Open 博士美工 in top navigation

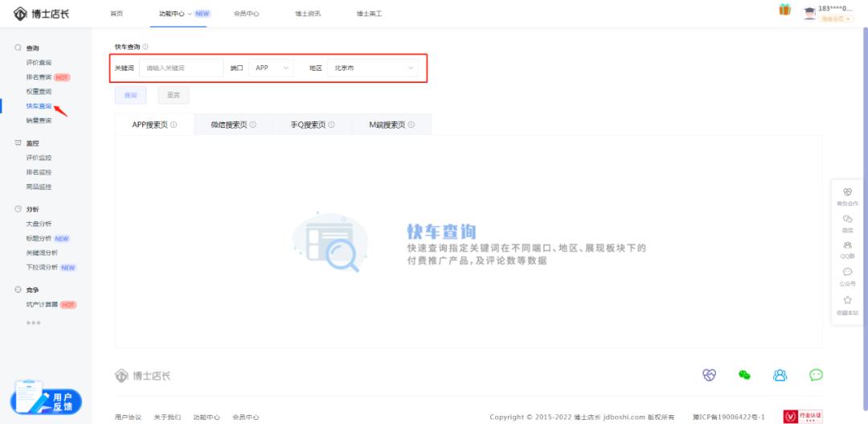[x=369, y=14]
